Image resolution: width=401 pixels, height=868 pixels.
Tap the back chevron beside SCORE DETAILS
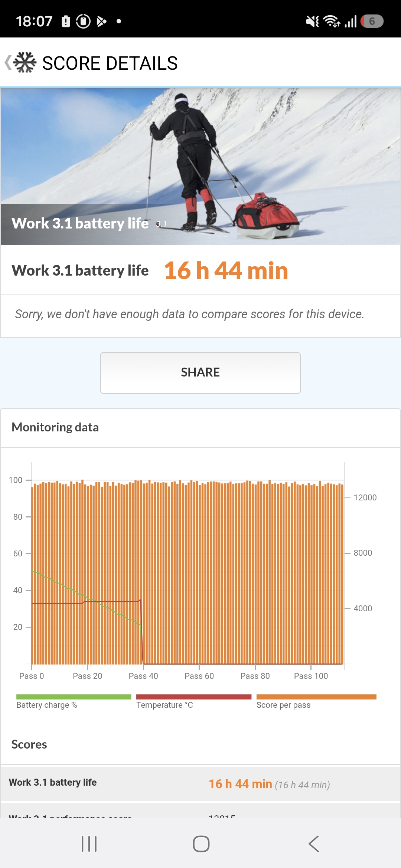(8, 63)
